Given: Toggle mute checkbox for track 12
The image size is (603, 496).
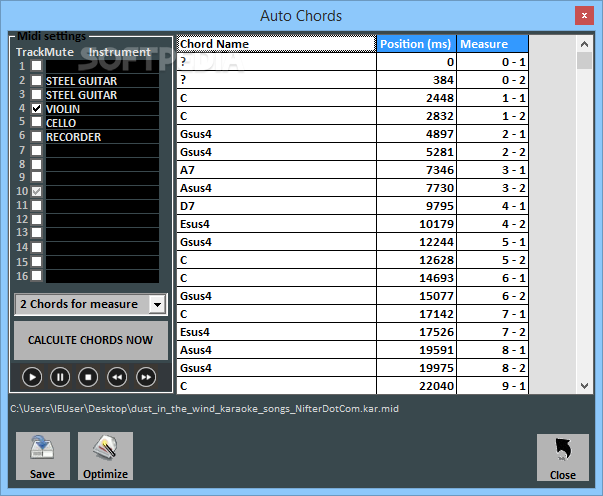Looking at the screenshot, I should click(x=37, y=219).
